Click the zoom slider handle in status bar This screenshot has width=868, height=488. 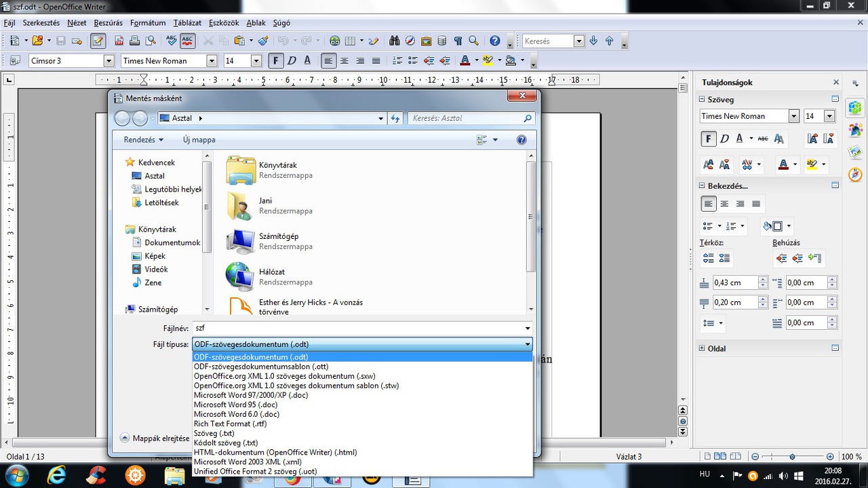tap(792, 457)
